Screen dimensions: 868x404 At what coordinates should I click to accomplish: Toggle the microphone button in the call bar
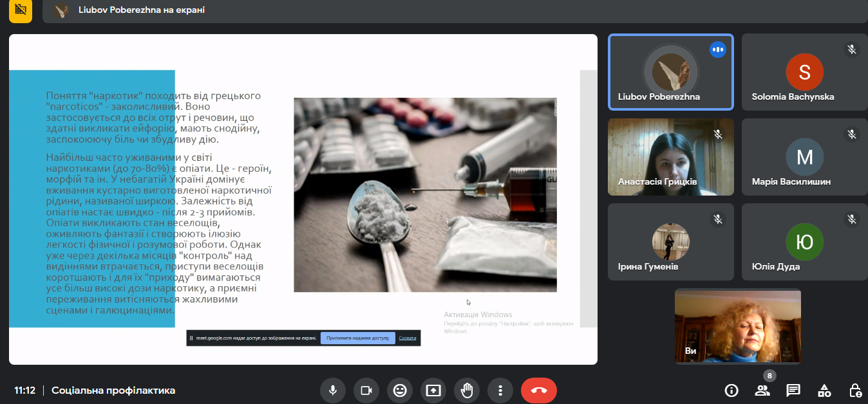(x=333, y=390)
